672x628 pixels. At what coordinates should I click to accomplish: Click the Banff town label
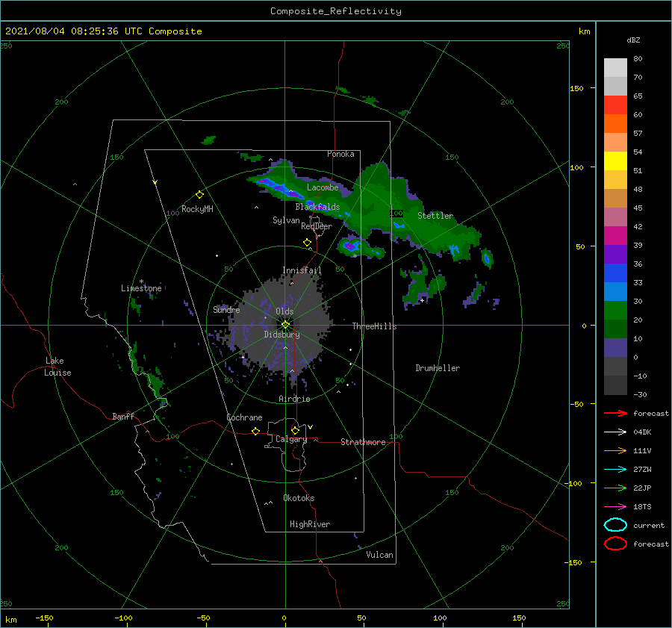[123, 416]
